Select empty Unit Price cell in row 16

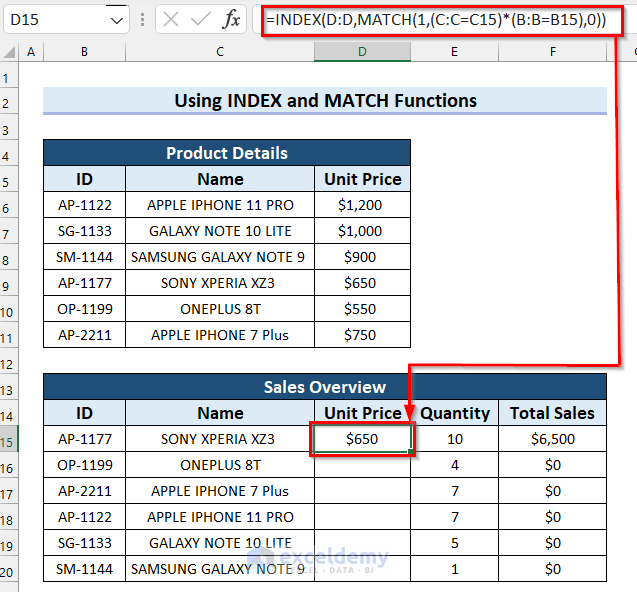pyautogui.click(x=362, y=465)
